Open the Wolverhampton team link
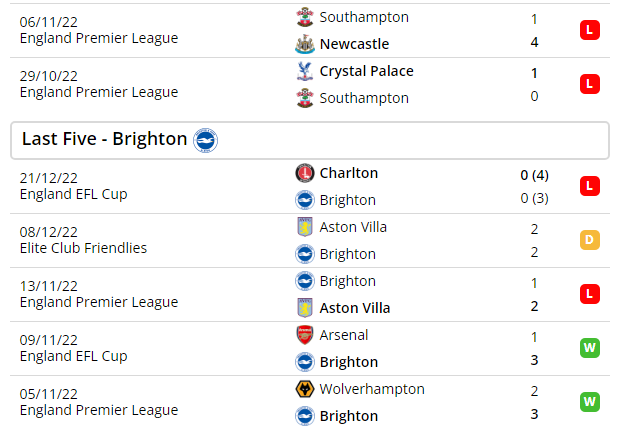The image size is (621, 429). pos(372,389)
